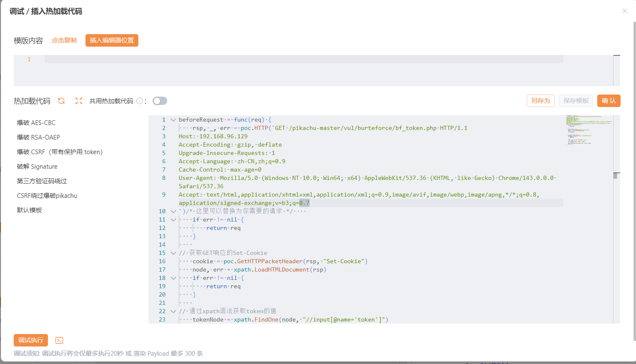Click 'Accept-Language: zh-CN,zh;q=0.9' line
Screen dimensions: 636x364
tap(232, 161)
